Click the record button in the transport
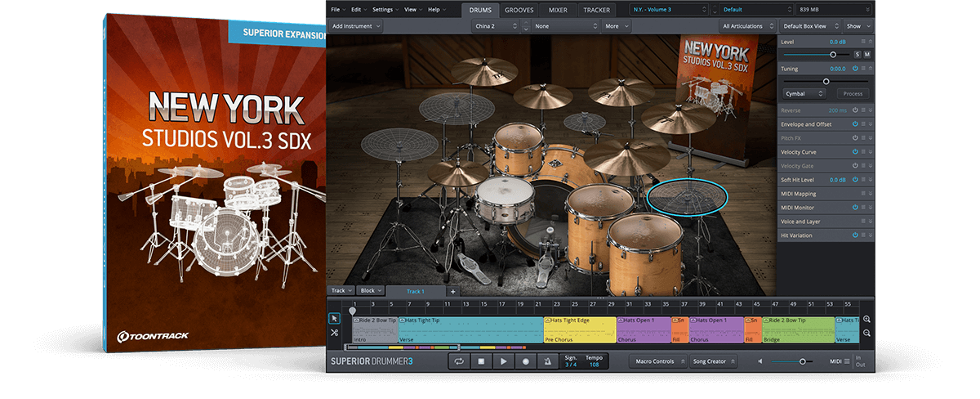 point(525,361)
